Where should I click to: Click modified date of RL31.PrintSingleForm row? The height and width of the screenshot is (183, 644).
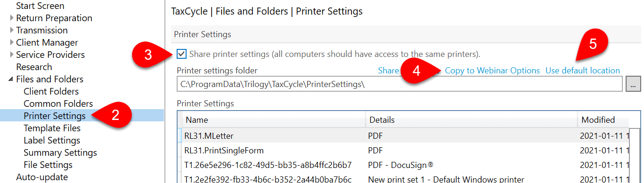604,151
